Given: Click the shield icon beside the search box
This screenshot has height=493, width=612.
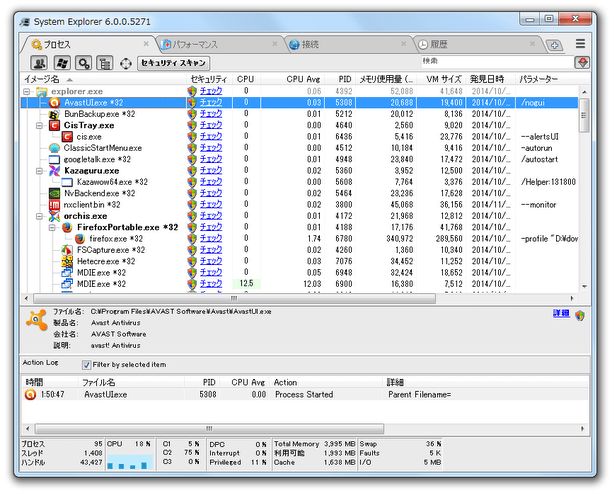Looking at the screenshot, I should (x=583, y=62).
